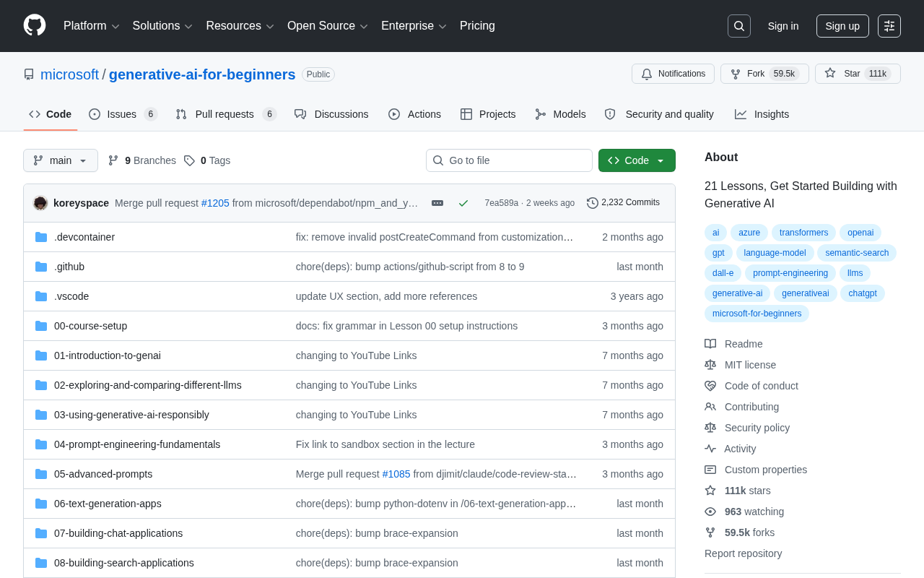Open appearance settings icon in header

tap(889, 26)
